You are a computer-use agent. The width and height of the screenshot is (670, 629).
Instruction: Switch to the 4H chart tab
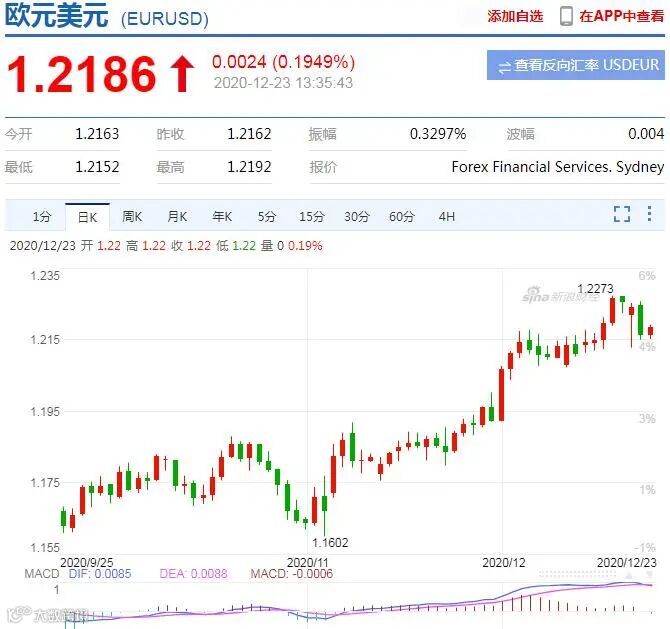pos(447,217)
